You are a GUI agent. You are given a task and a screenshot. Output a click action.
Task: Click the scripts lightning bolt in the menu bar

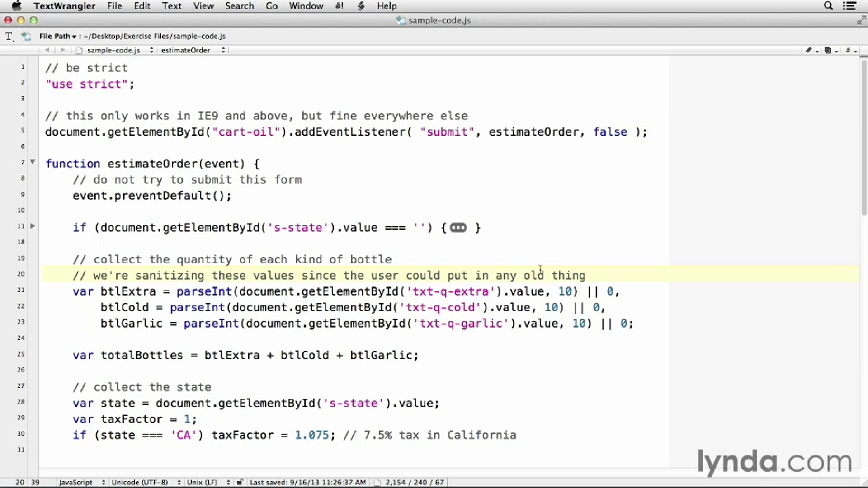click(x=361, y=6)
